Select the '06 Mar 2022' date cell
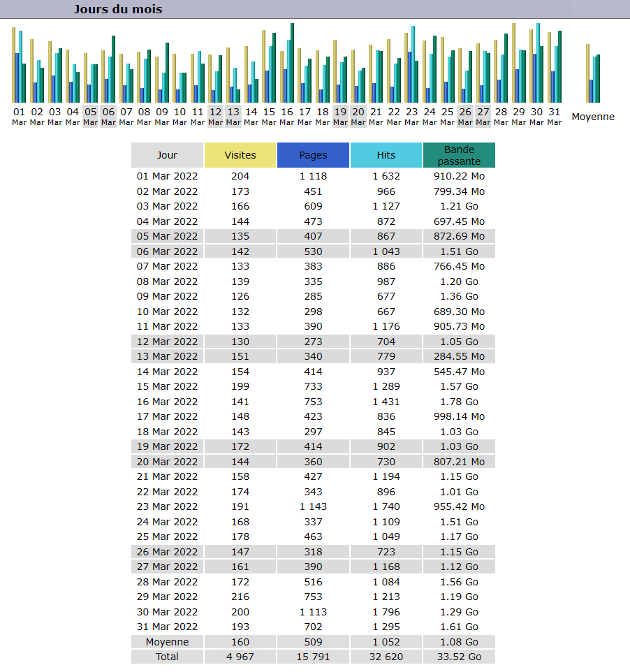This screenshot has width=630, height=672. (167, 251)
